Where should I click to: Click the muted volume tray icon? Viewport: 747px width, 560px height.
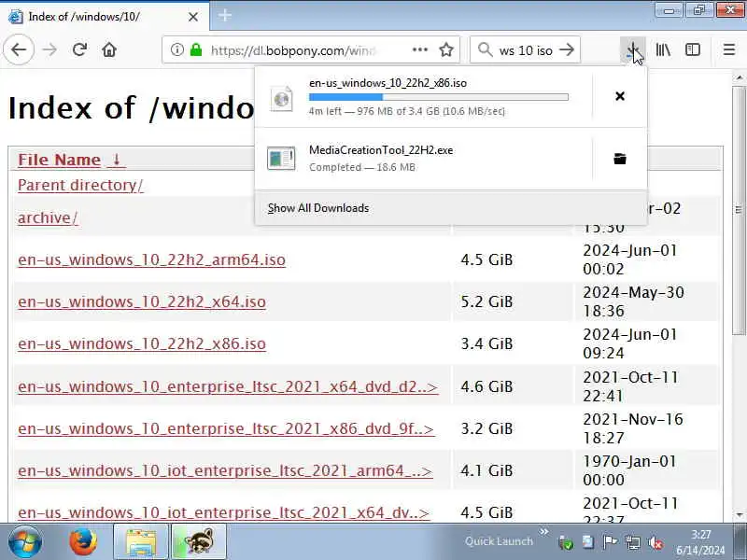click(655, 542)
